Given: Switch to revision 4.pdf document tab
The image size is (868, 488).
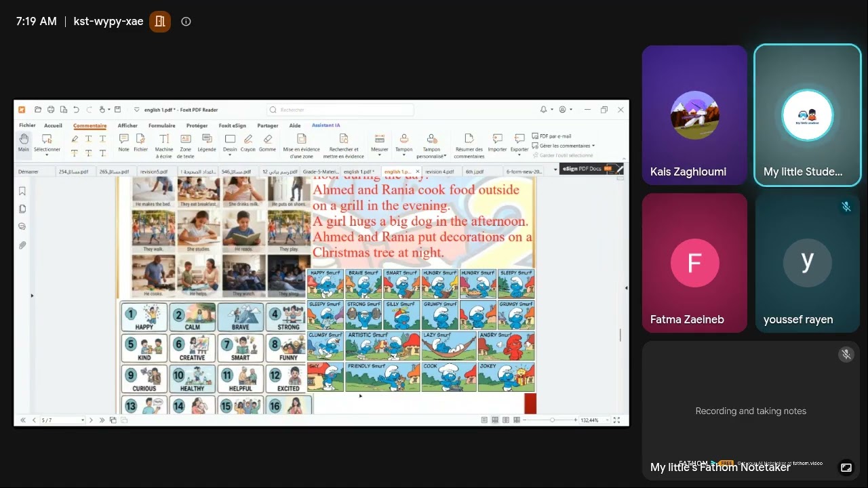Looking at the screenshot, I should [x=441, y=171].
